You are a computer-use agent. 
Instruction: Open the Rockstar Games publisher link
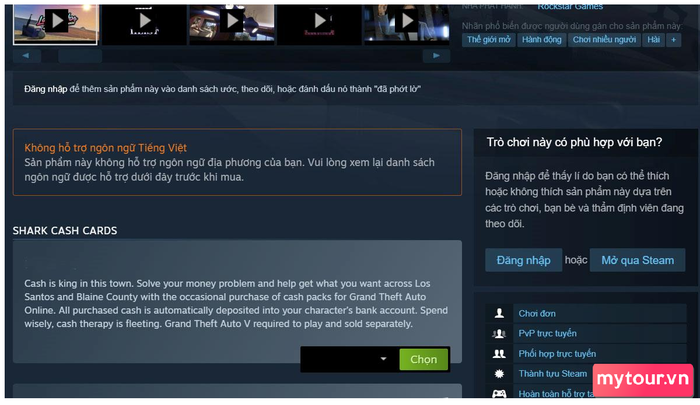click(x=570, y=7)
